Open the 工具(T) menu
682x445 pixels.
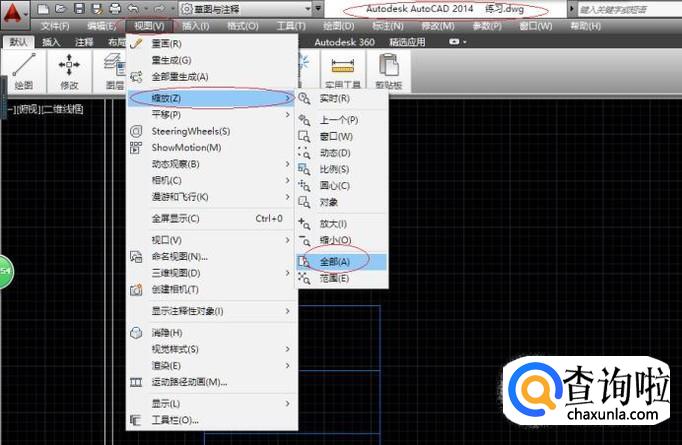(291, 26)
